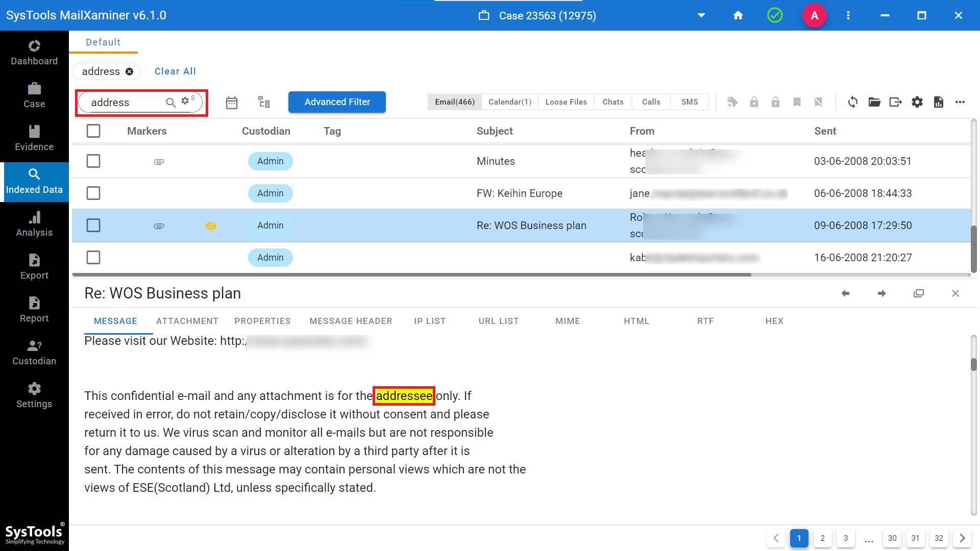Open the HEX preview tab
Viewport: 980px width, 551px height.
pyautogui.click(x=774, y=321)
